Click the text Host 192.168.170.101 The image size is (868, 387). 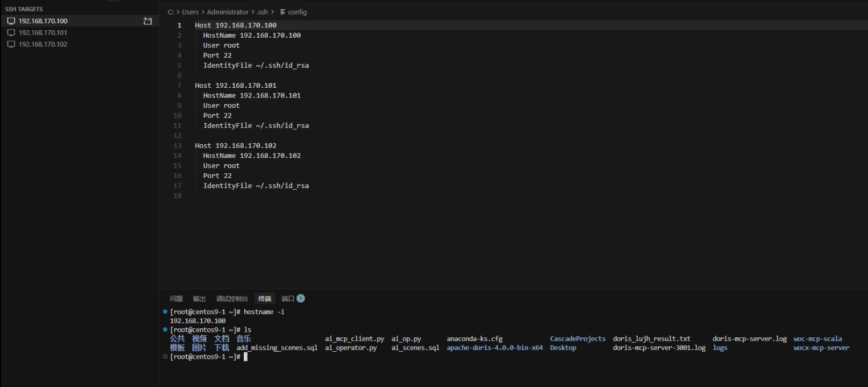[x=236, y=85]
